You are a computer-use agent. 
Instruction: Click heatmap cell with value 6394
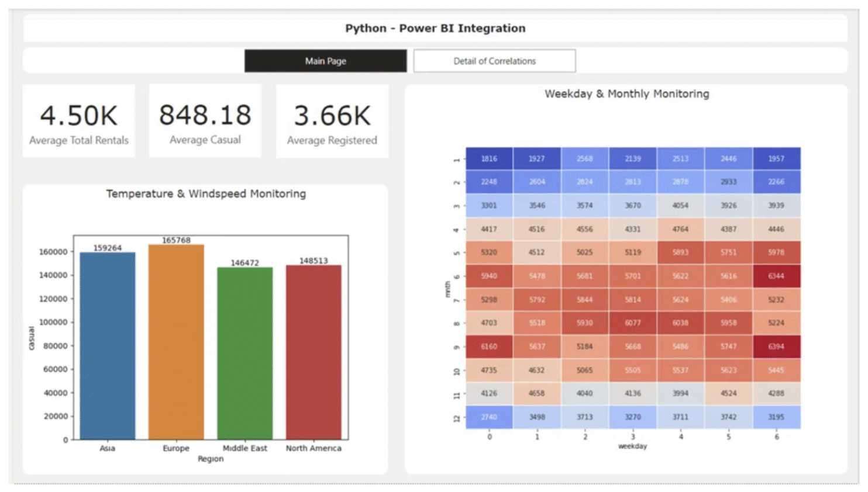click(776, 347)
